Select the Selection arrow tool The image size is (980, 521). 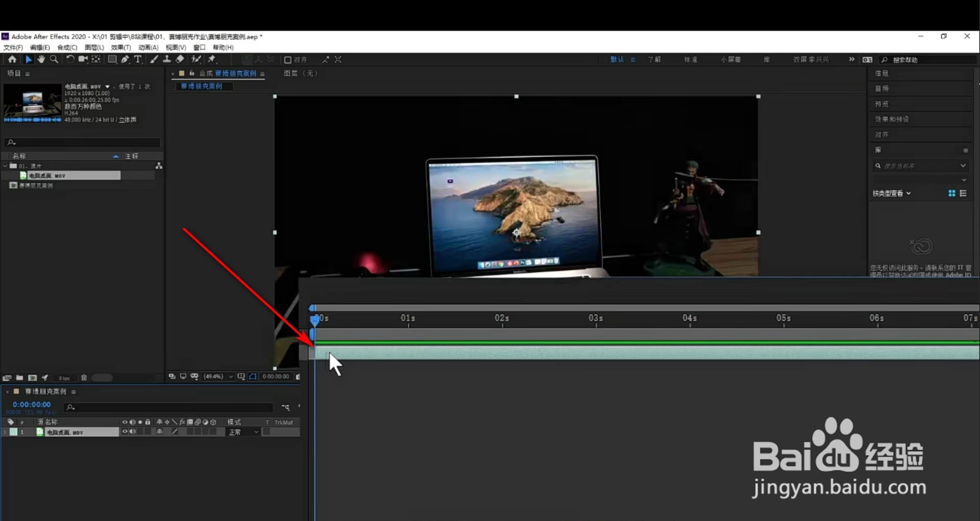point(28,59)
